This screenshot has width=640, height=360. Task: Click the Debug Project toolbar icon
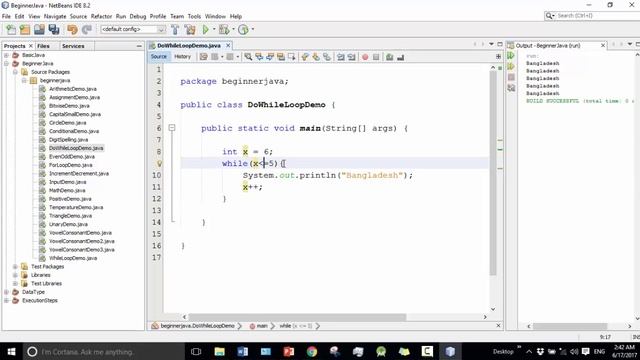pyautogui.click(x=224, y=29)
